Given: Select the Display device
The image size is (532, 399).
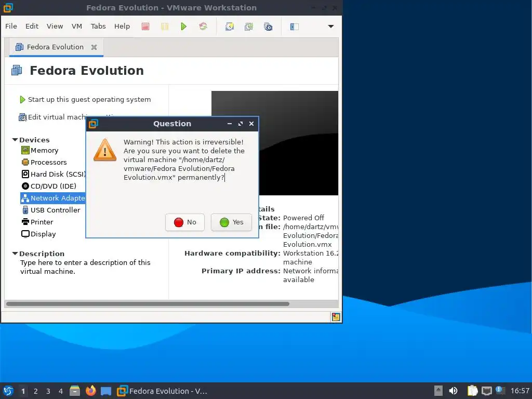Looking at the screenshot, I should (x=38, y=234).
